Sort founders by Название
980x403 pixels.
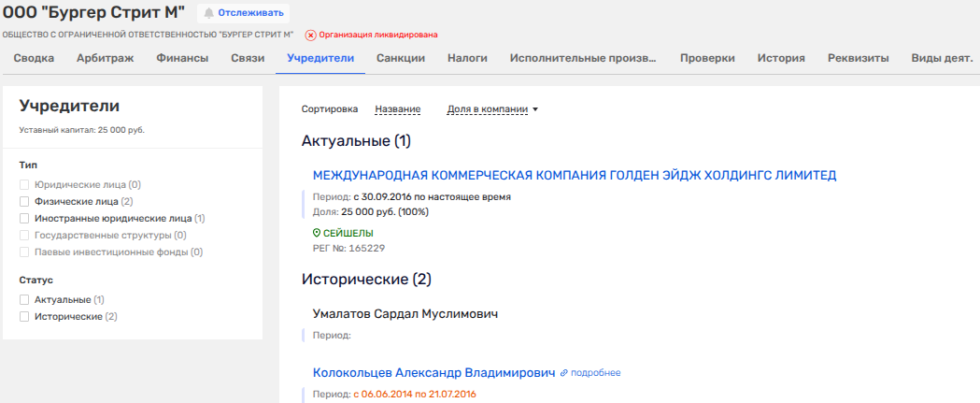coord(397,109)
